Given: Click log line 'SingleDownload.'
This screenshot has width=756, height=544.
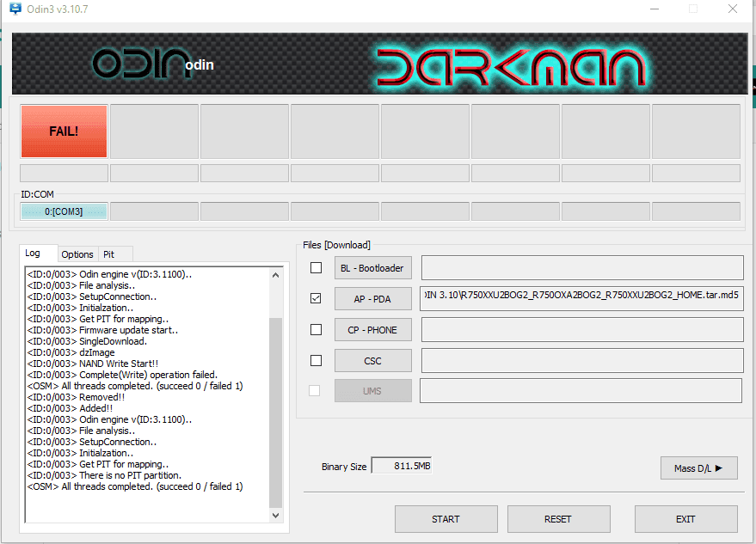Looking at the screenshot, I should [87, 341].
